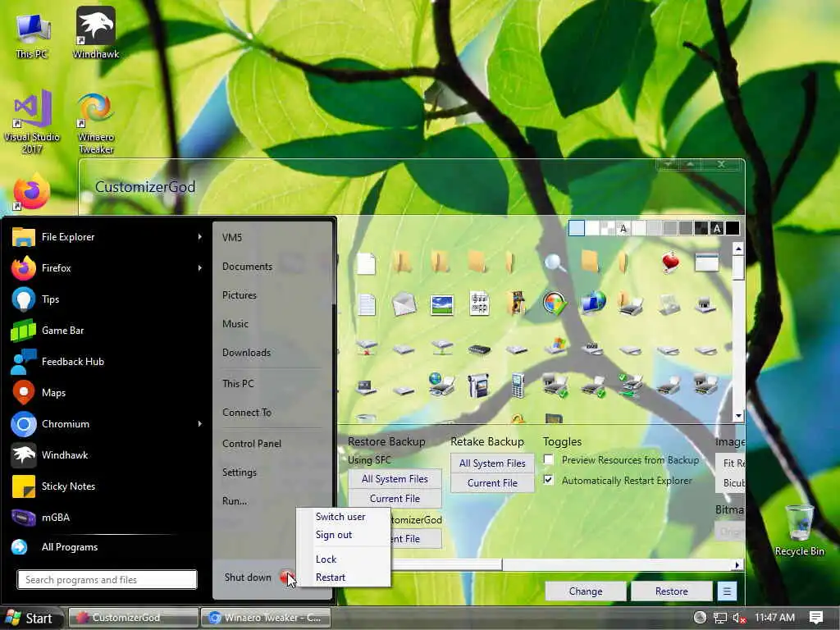Select the globe and printer icon
This screenshot has width=840, height=630.
[441, 385]
